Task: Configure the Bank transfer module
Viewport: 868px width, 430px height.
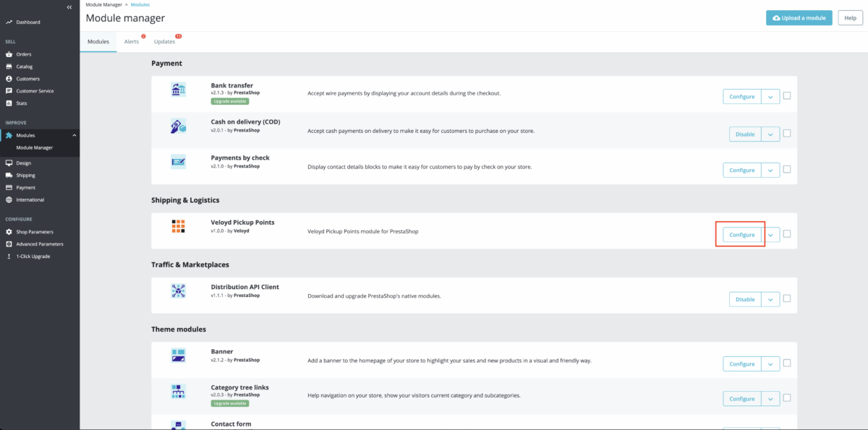Action: [742, 97]
